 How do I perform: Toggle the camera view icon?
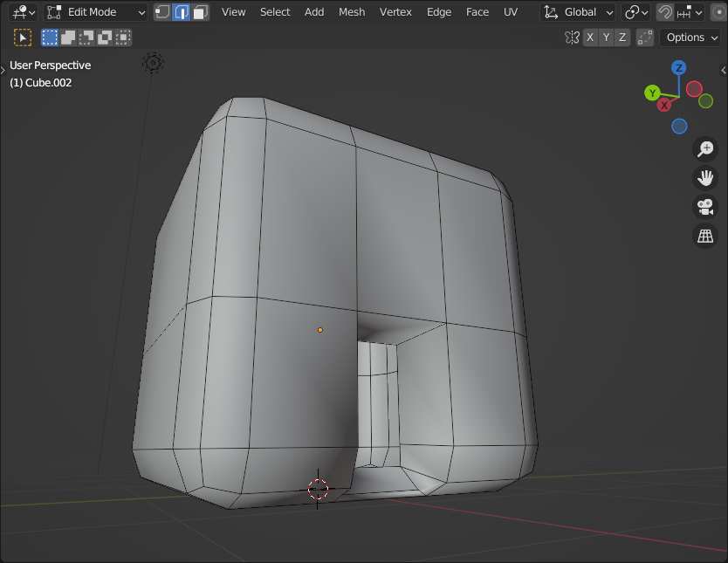pos(705,207)
